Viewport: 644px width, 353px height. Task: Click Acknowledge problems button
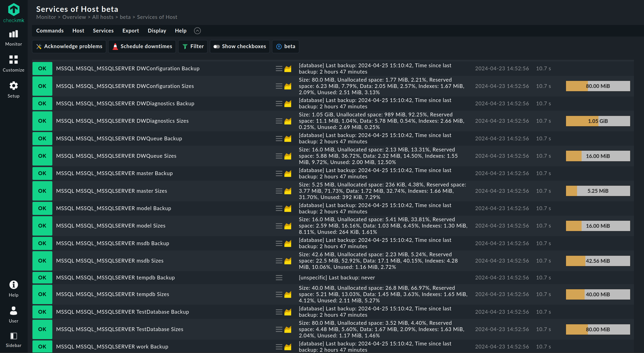click(x=69, y=47)
